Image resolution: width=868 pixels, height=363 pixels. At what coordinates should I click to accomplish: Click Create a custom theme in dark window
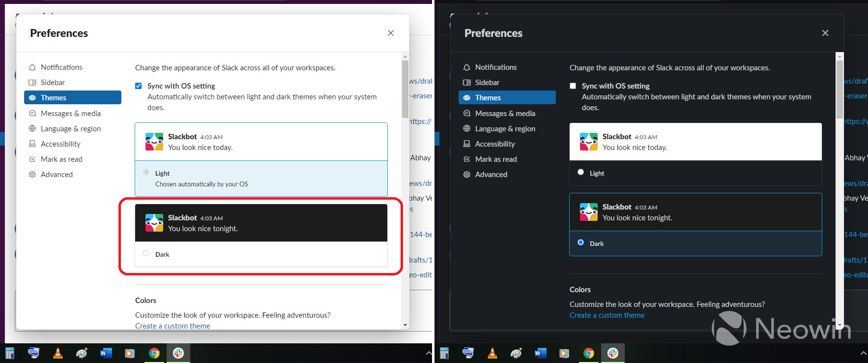tap(607, 315)
